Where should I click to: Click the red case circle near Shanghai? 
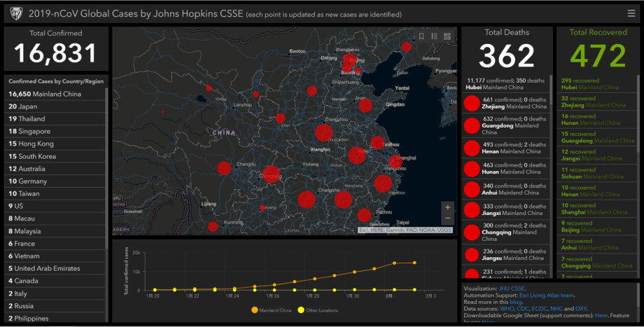click(x=395, y=162)
